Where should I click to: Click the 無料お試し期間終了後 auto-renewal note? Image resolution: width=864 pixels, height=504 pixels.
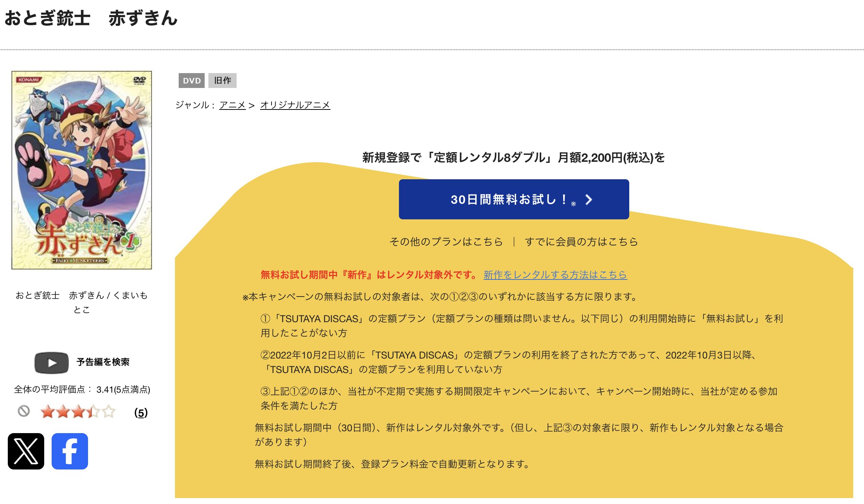(x=392, y=464)
